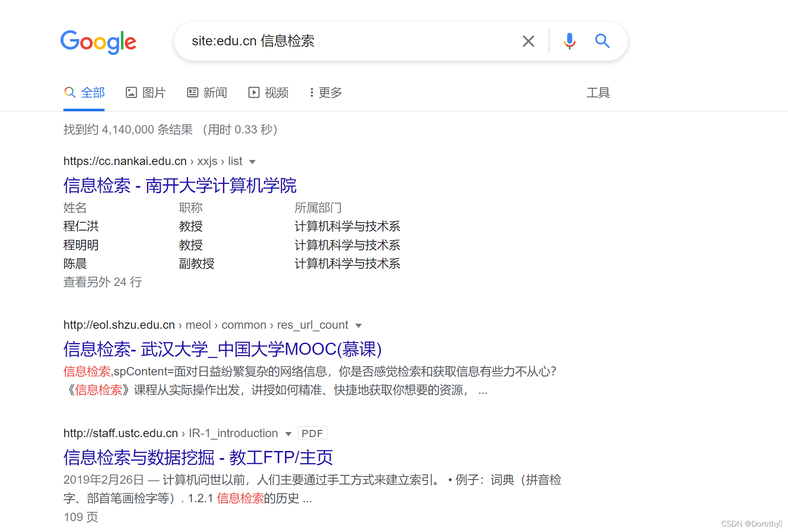Click the 职称 column header

coord(191,207)
